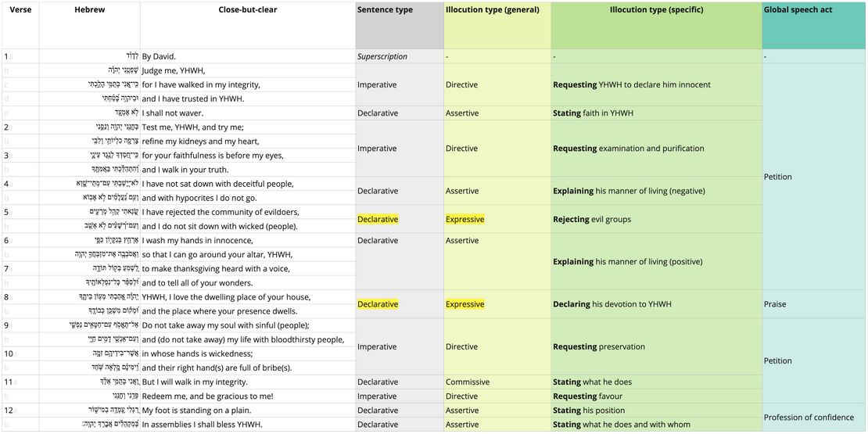Image resolution: width=868 pixels, height=434 pixels.
Task: Click the text 'By David.'
Action: pyautogui.click(x=159, y=56)
